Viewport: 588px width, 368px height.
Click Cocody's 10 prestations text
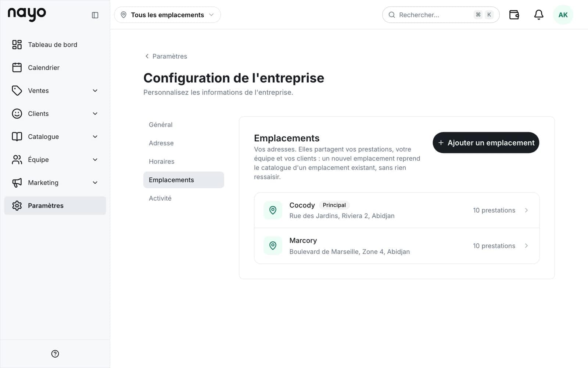click(494, 210)
